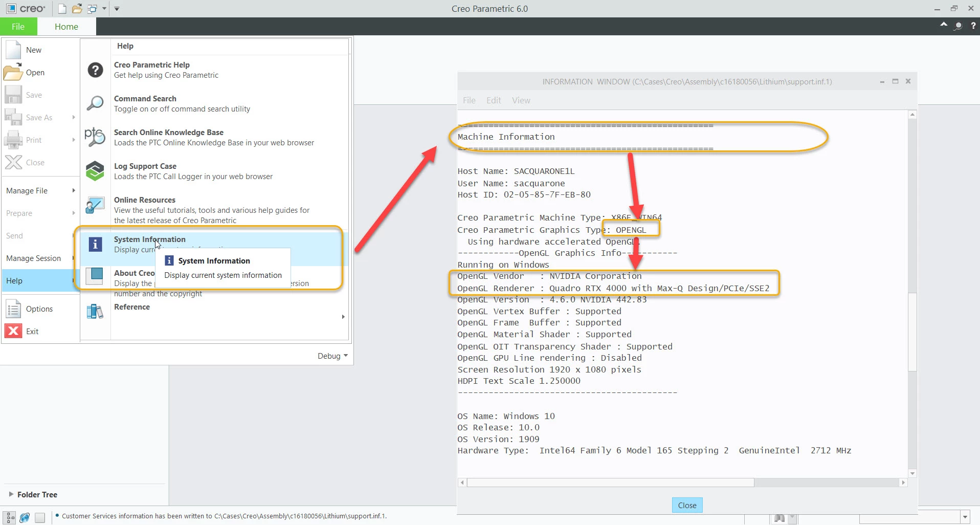Click the Online Resources title
980x525 pixels.
pyautogui.click(x=145, y=200)
